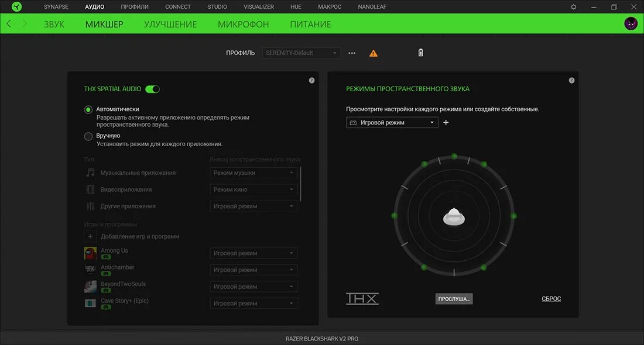Open profile options three dots
Screen dimensions: 644x345
[x=352, y=53]
